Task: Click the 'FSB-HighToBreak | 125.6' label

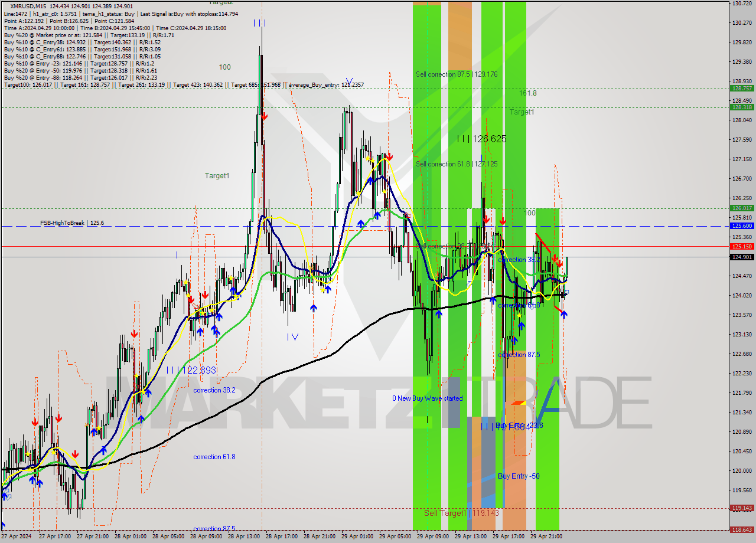Action: pyautogui.click(x=72, y=223)
